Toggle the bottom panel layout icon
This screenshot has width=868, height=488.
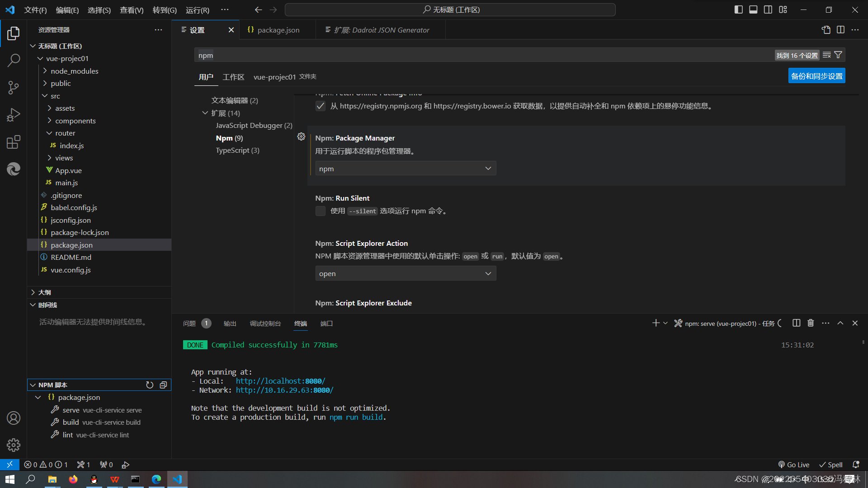(753, 9)
